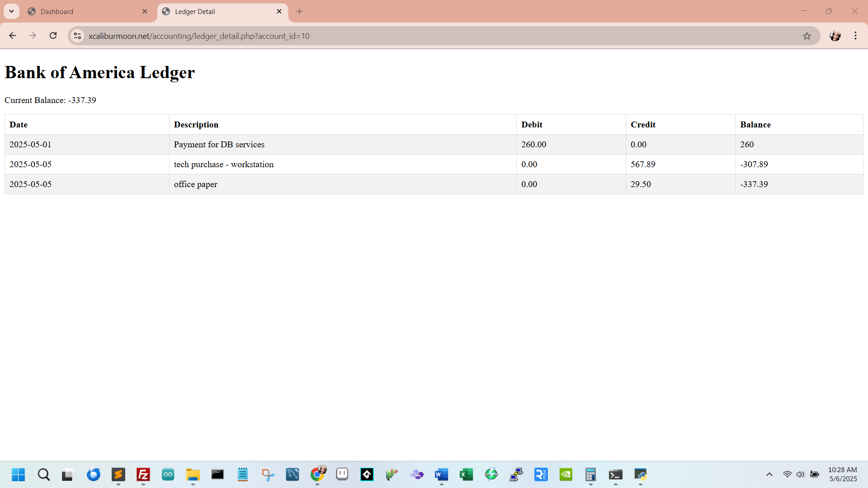Image resolution: width=868 pixels, height=488 pixels.
Task: Click the Bank of America Ledger heading
Action: (99, 72)
